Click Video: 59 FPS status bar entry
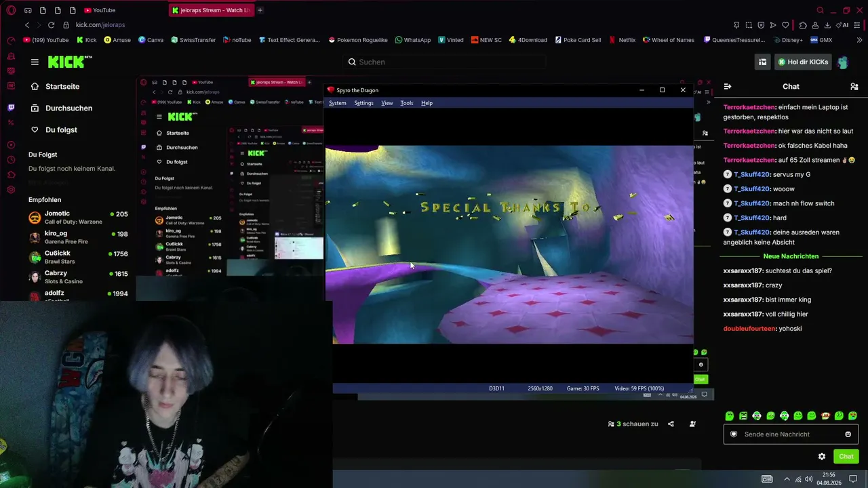This screenshot has width=868, height=488. click(x=639, y=389)
